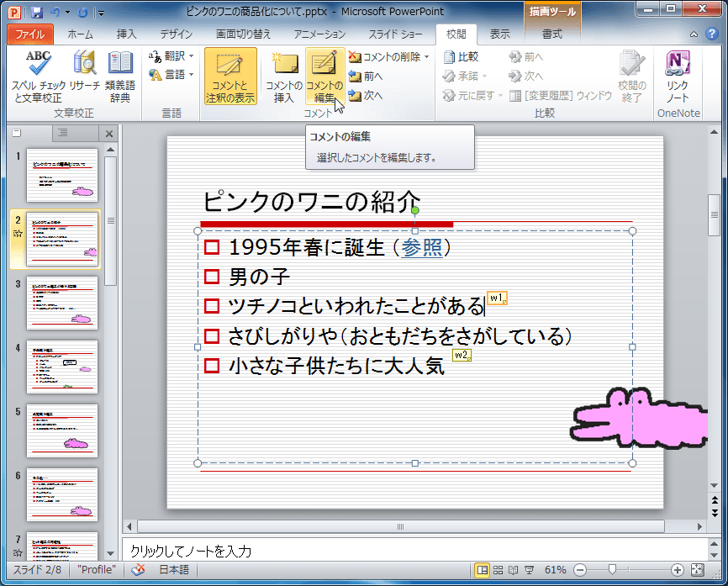Select slide 4 thumbnail in the pane
Image resolution: width=728 pixels, height=586 pixels.
[x=63, y=367]
